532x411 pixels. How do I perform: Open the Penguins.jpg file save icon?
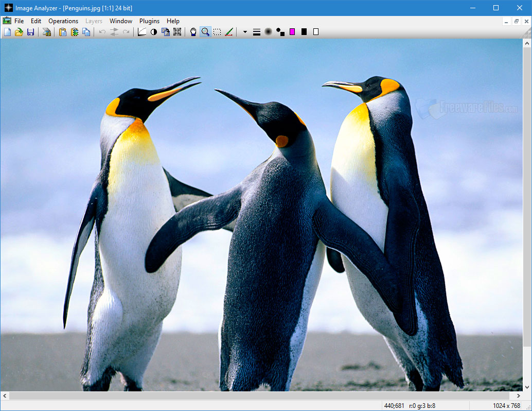[x=31, y=31]
